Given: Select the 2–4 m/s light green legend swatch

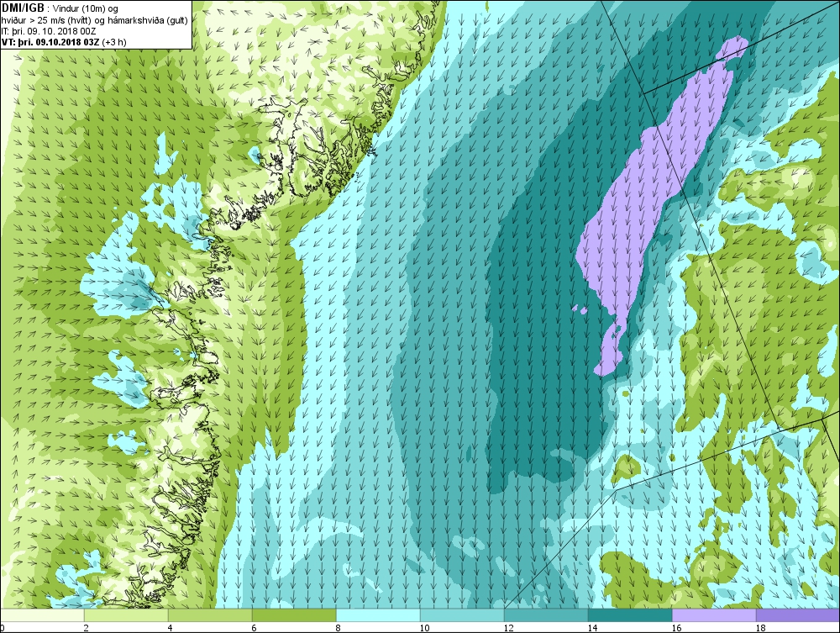Looking at the screenshot, I should pos(127,615).
